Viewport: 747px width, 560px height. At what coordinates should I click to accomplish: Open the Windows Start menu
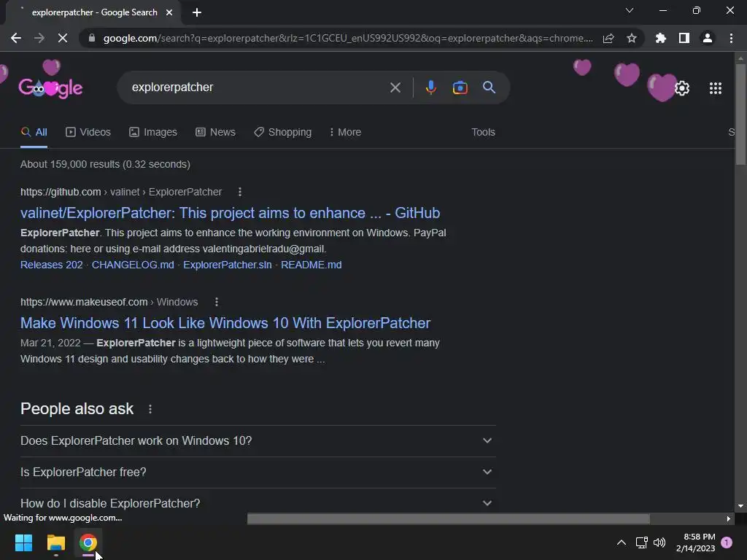[23, 542]
